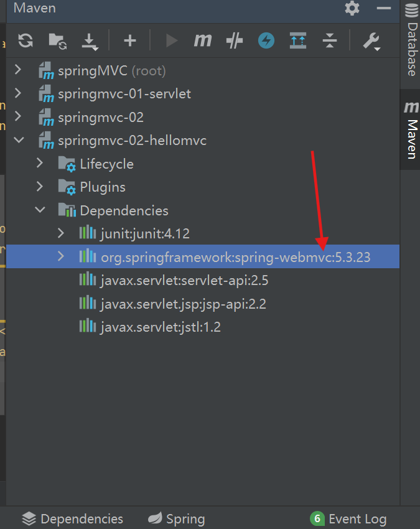Click Event Log notification count badge

coord(317,518)
